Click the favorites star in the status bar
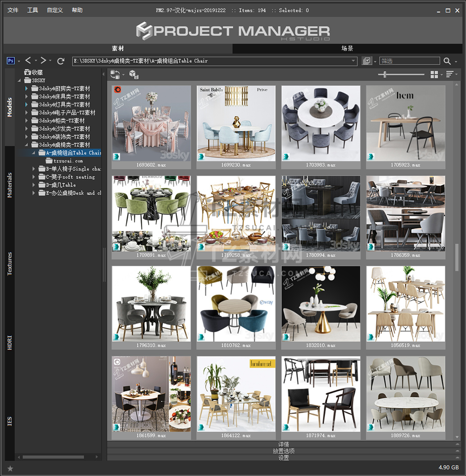The image size is (466, 476). (10, 468)
